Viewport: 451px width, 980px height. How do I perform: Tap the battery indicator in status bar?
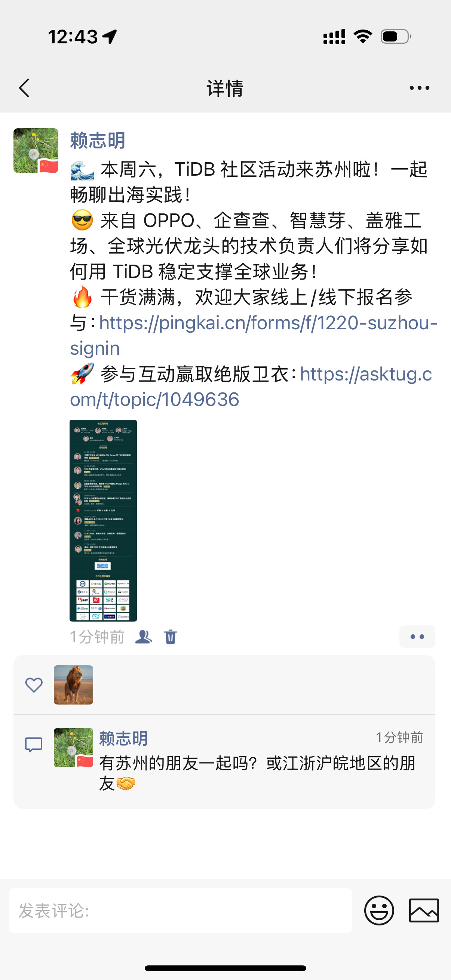(396, 37)
